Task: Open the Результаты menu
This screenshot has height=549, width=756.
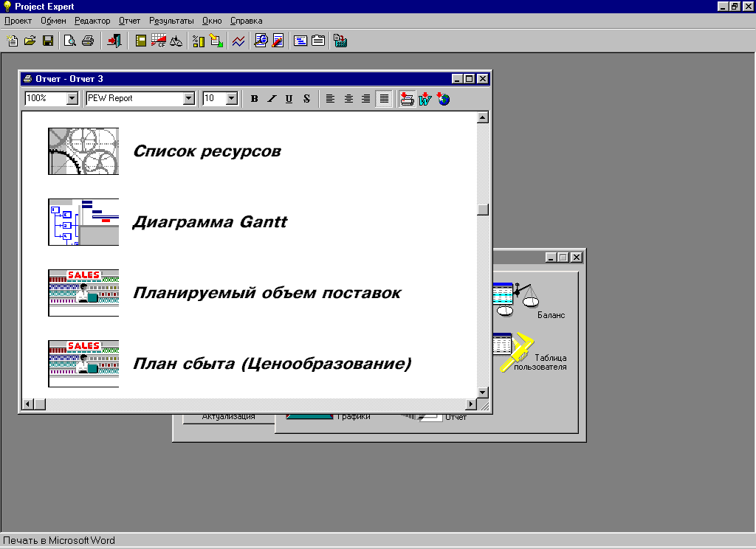Action: pyautogui.click(x=171, y=21)
